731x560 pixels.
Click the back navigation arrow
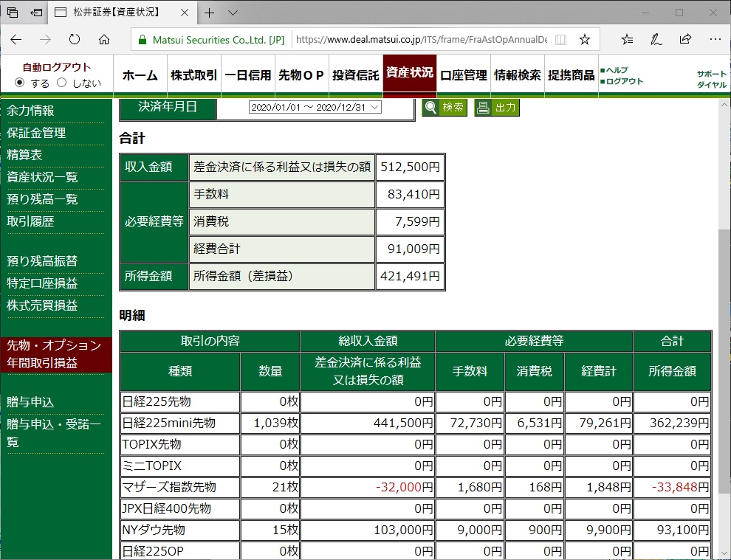click(x=16, y=39)
